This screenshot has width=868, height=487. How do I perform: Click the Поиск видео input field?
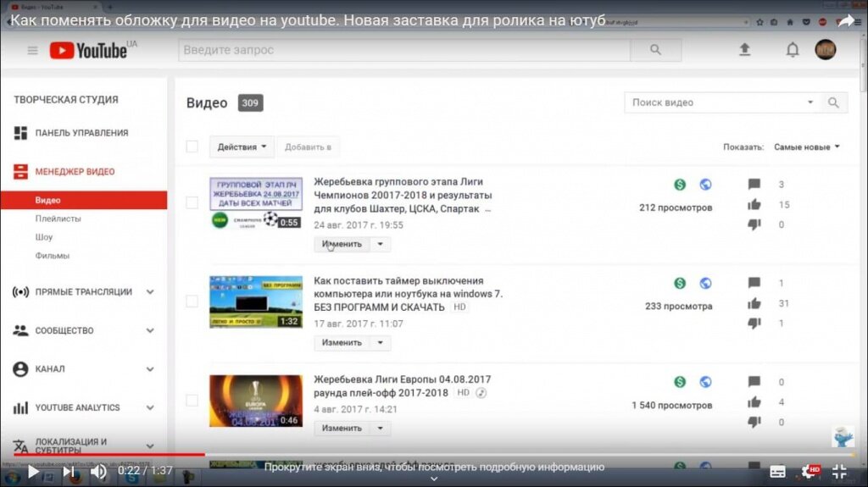pyautogui.click(x=714, y=102)
